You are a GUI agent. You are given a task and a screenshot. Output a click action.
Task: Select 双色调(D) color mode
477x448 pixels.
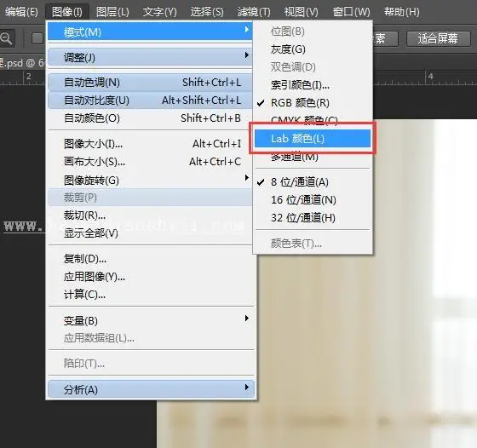pos(313,67)
